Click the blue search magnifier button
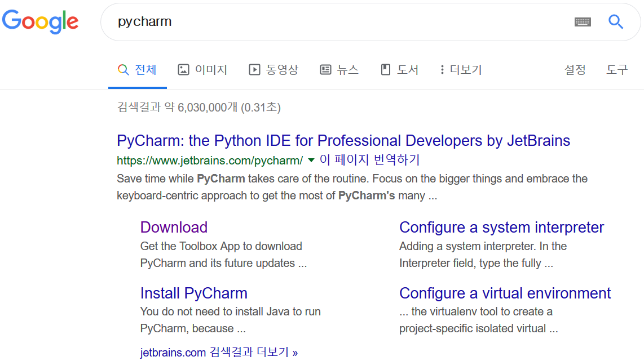Viewport: 644px width, 361px height. [616, 22]
